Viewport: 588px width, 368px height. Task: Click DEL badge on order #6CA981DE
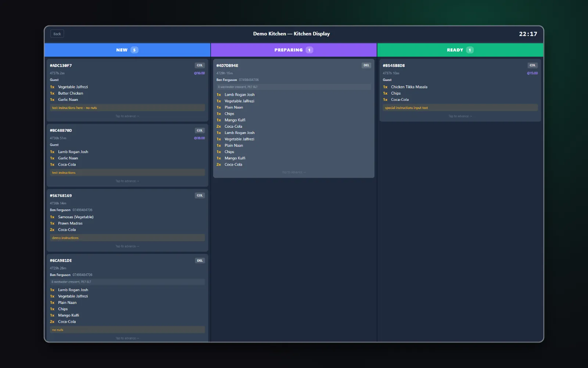pos(200,261)
